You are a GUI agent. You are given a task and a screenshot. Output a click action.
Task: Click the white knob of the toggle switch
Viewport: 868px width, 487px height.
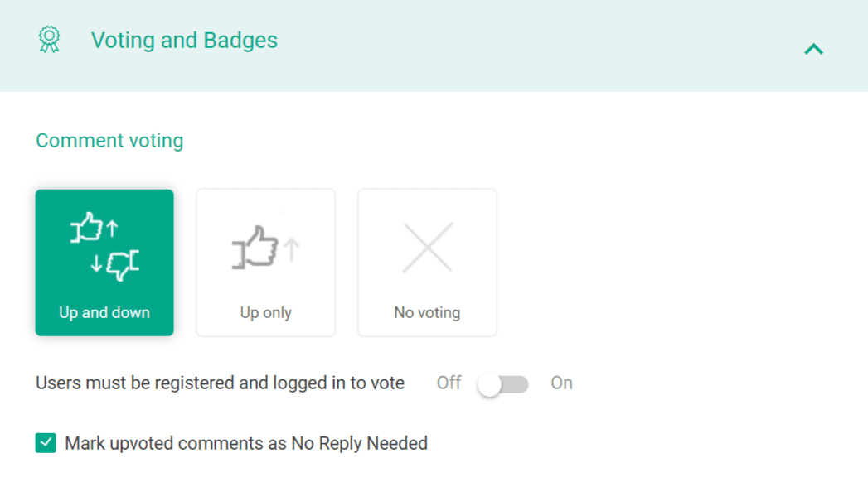coord(490,384)
